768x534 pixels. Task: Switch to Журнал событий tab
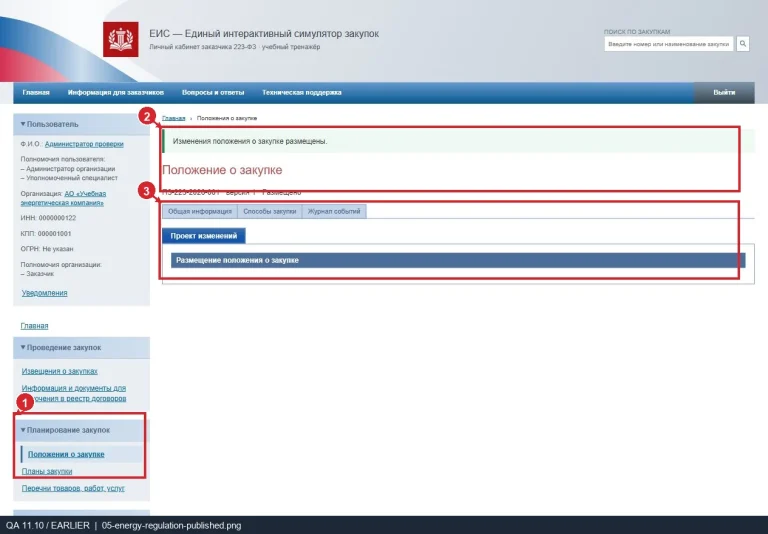[x=334, y=212]
